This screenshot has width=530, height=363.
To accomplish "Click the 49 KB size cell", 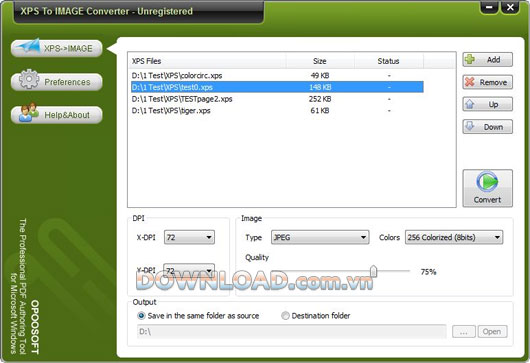I will tap(320, 75).
